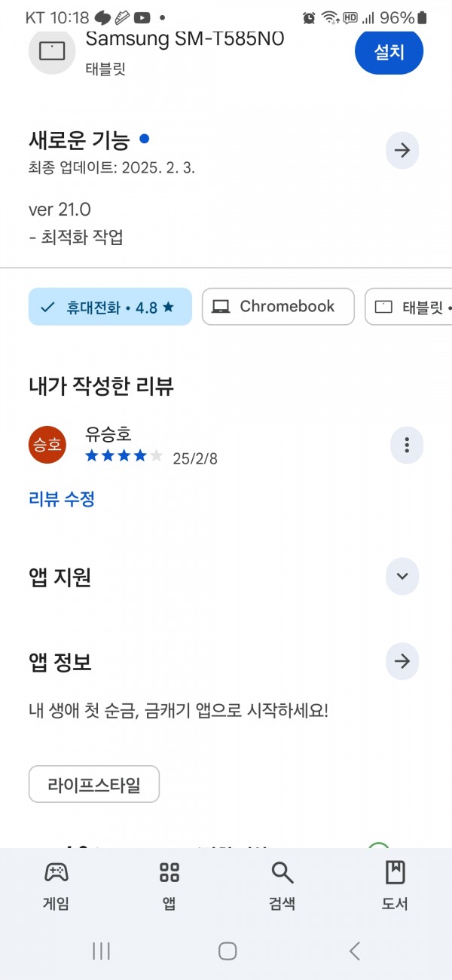452x980 pixels.
Task: Switch to the 도서 tab
Action: pyautogui.click(x=395, y=887)
